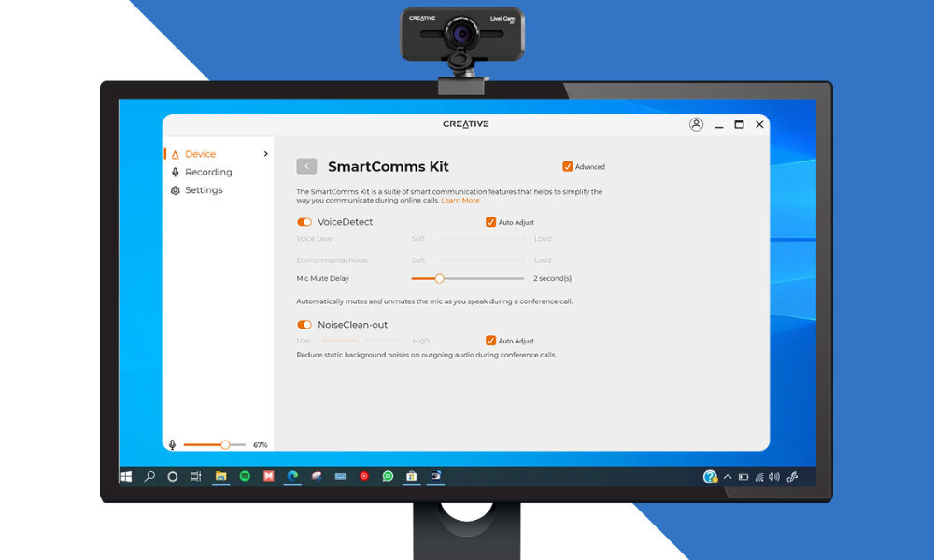Open the keyboard app icon in taskbar
The height and width of the screenshot is (560, 934).
point(340,476)
